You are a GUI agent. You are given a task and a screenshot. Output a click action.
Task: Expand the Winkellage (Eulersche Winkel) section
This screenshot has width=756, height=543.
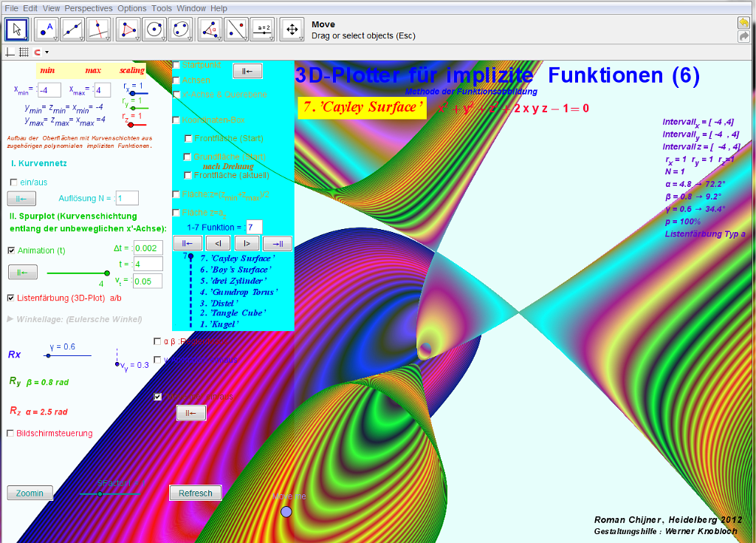coord(10,319)
